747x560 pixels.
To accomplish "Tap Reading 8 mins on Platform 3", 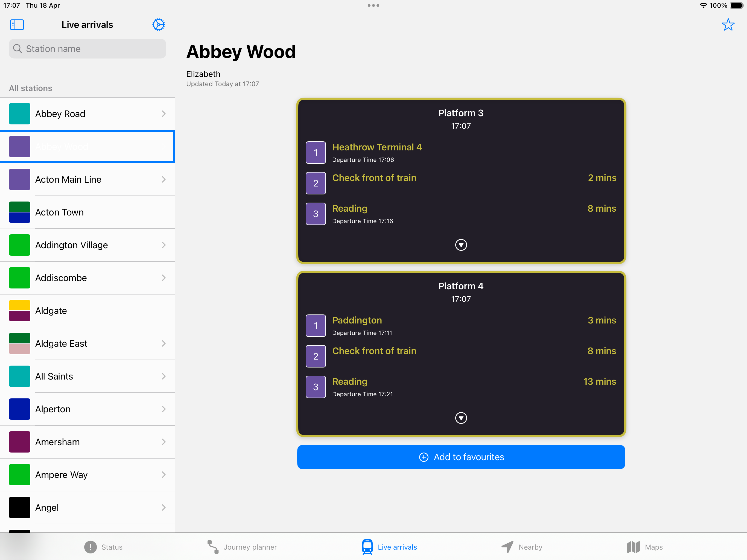I will (461, 214).
